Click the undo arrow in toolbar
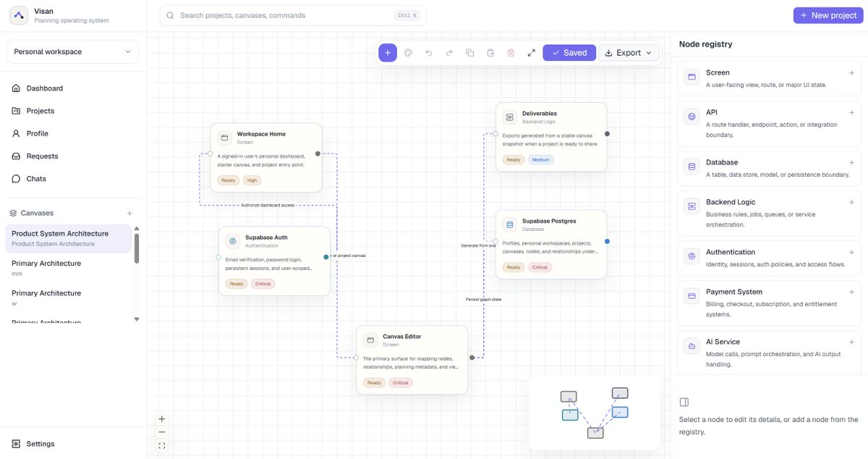The width and height of the screenshot is (868, 459). (429, 53)
